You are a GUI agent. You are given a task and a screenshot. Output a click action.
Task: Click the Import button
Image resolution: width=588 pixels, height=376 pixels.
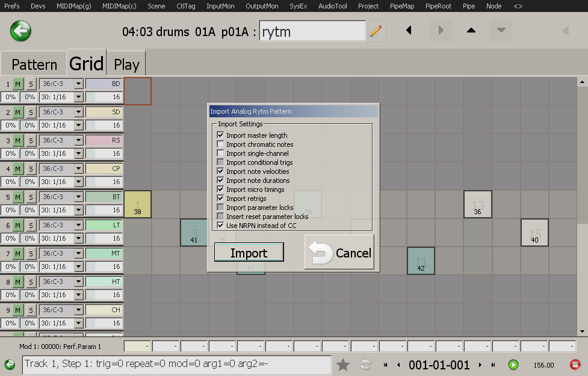point(249,253)
